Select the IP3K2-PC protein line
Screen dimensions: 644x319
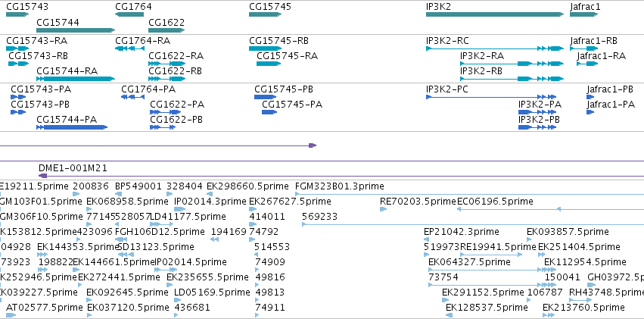point(491,97)
